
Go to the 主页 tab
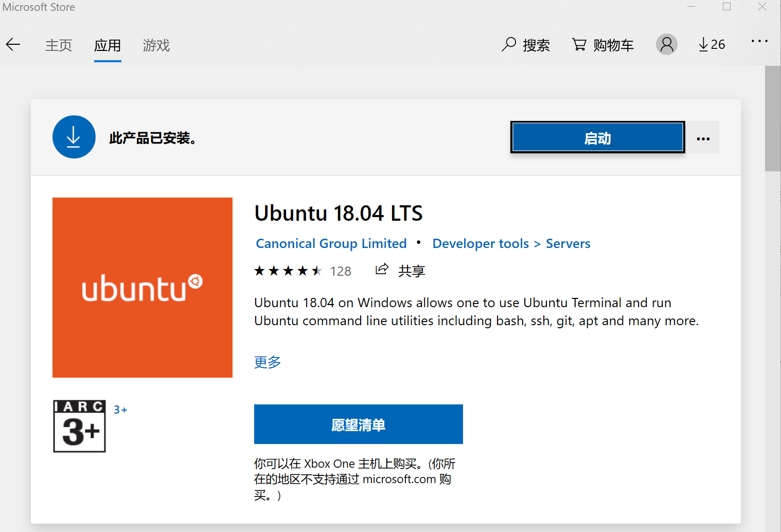pyautogui.click(x=58, y=46)
